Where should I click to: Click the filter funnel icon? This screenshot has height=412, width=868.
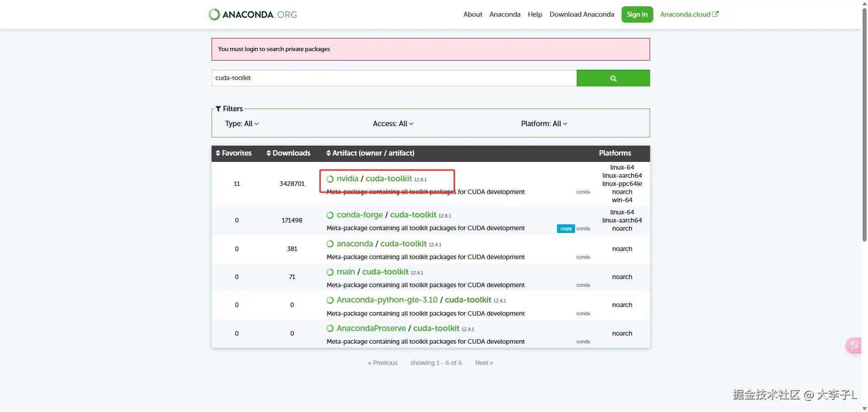pos(218,109)
